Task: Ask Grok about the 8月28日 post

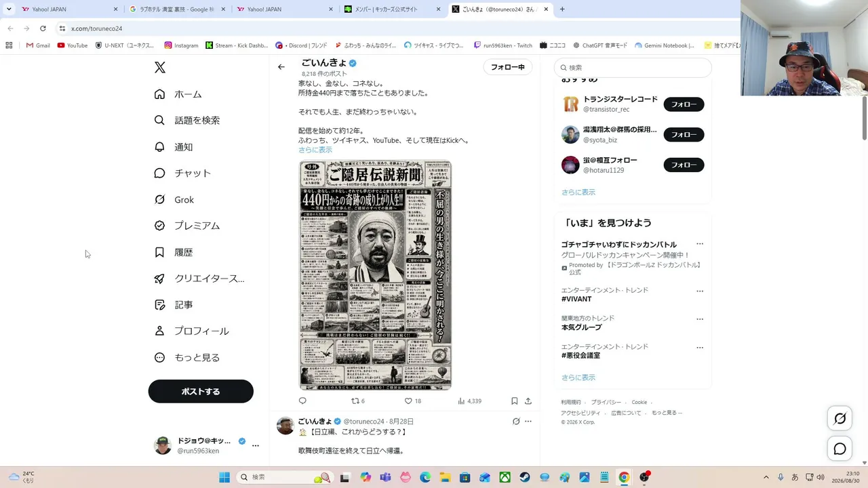Action: [516, 421]
